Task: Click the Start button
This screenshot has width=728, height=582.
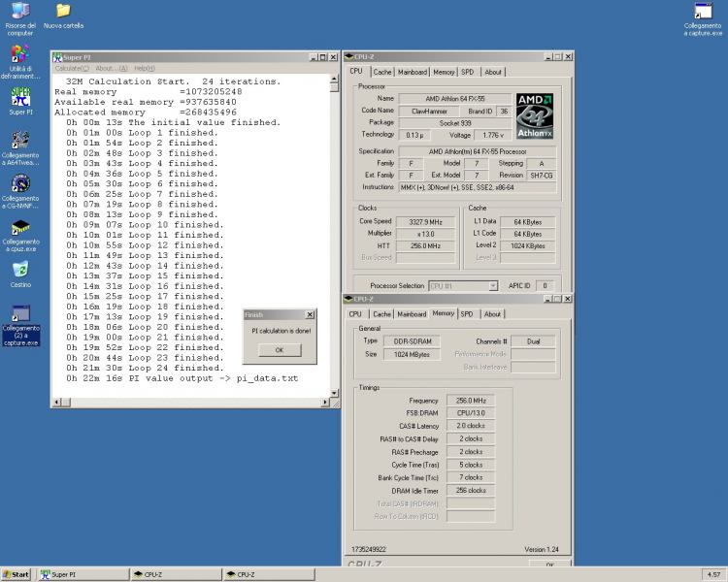Action: [16, 574]
